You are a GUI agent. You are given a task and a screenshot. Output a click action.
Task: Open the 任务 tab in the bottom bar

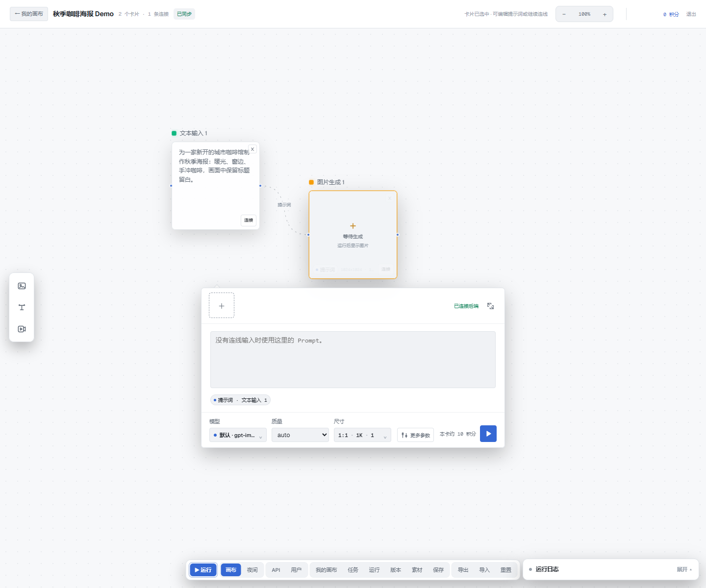click(x=353, y=570)
